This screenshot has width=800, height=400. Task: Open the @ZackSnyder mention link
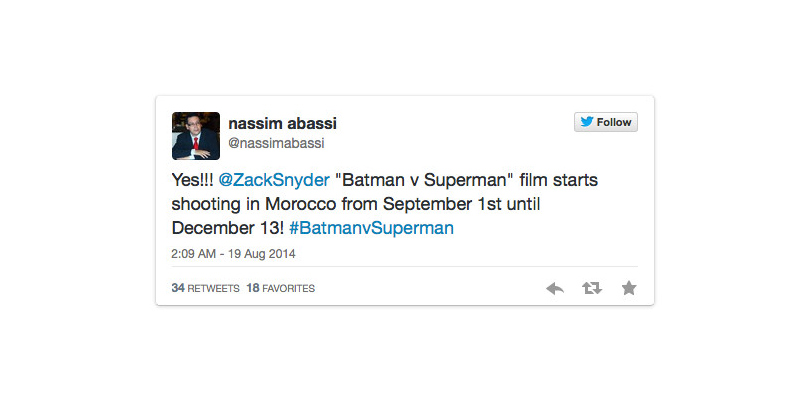coord(274,180)
